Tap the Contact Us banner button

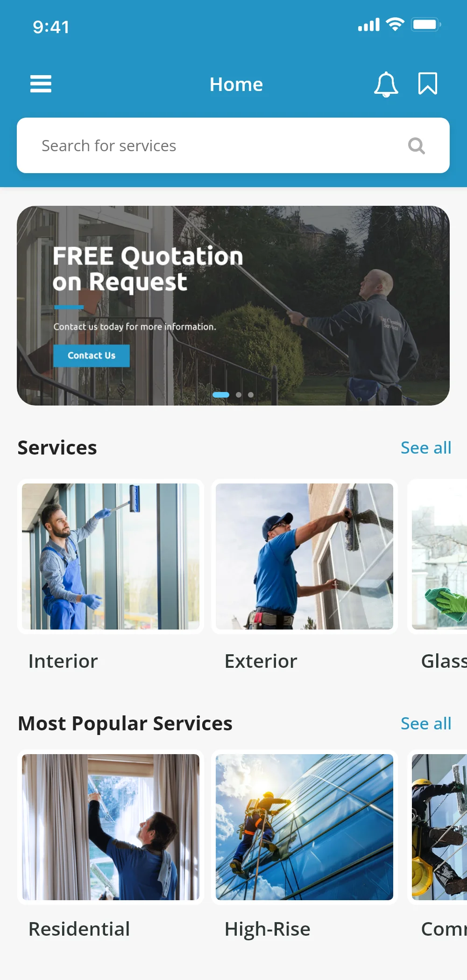[x=92, y=356]
